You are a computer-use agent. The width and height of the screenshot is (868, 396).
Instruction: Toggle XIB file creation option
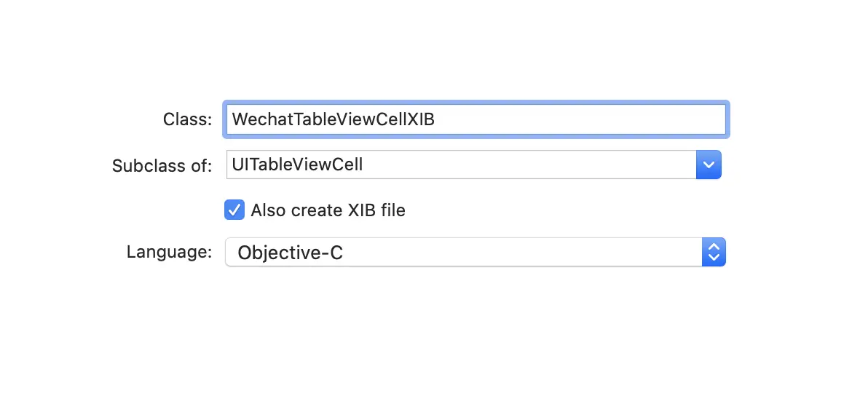point(234,210)
